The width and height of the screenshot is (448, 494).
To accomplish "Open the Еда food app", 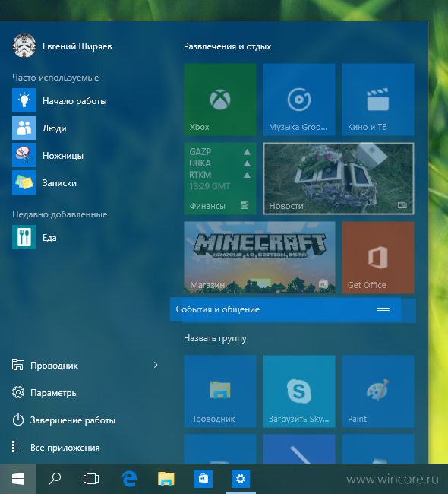I will pos(50,237).
